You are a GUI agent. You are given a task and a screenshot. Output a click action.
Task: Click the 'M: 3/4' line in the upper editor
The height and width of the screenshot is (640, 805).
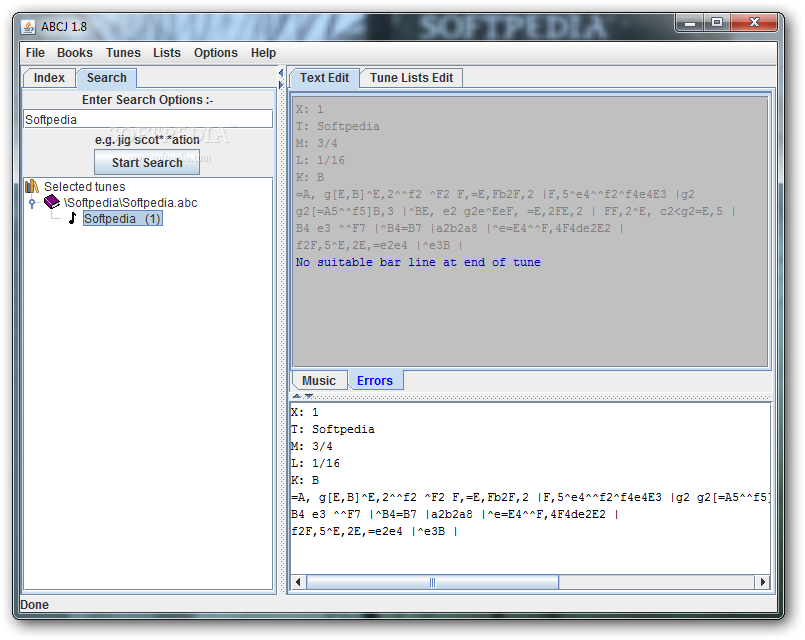pos(316,143)
